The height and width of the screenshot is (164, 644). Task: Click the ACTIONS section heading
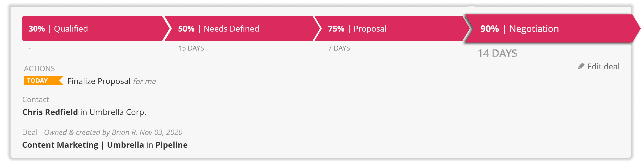pyautogui.click(x=39, y=68)
